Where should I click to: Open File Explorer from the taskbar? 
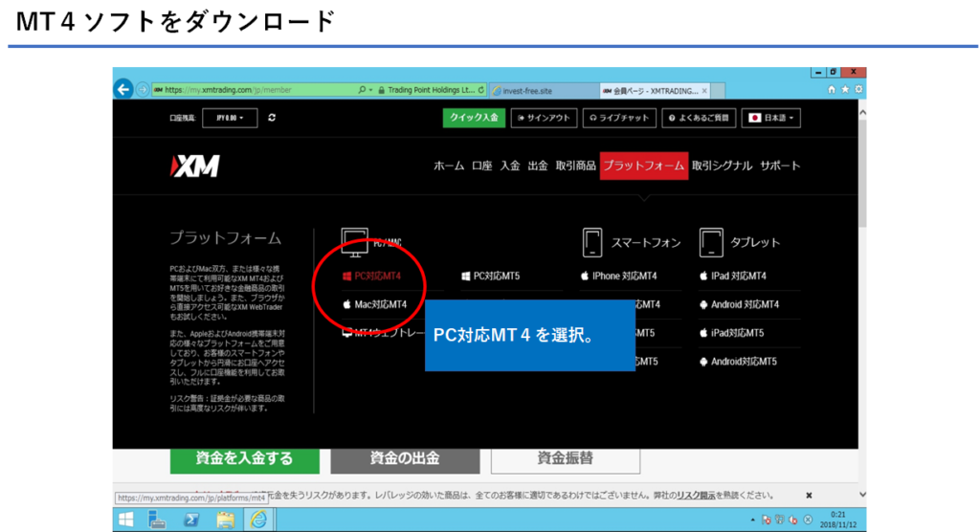pyautogui.click(x=225, y=520)
